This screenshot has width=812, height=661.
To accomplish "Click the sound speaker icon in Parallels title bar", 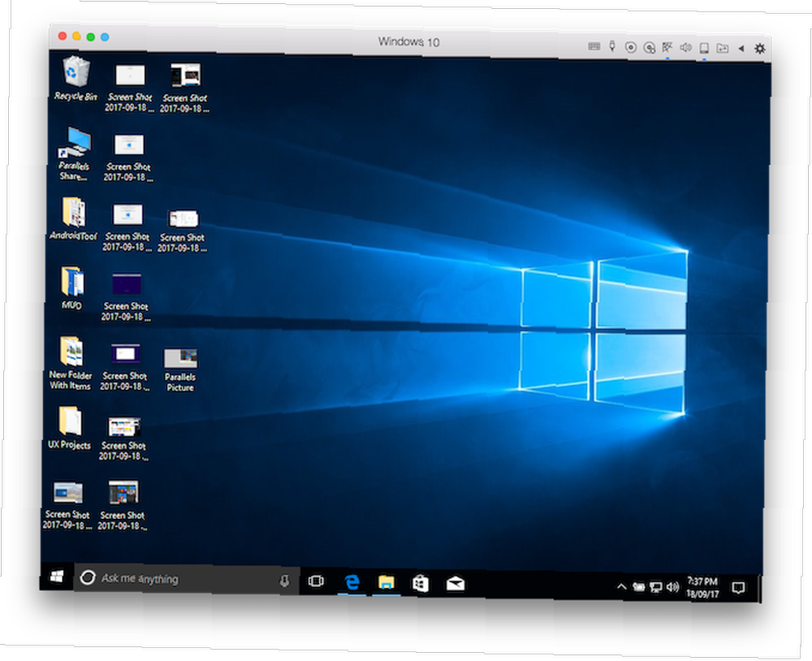I will (x=685, y=48).
